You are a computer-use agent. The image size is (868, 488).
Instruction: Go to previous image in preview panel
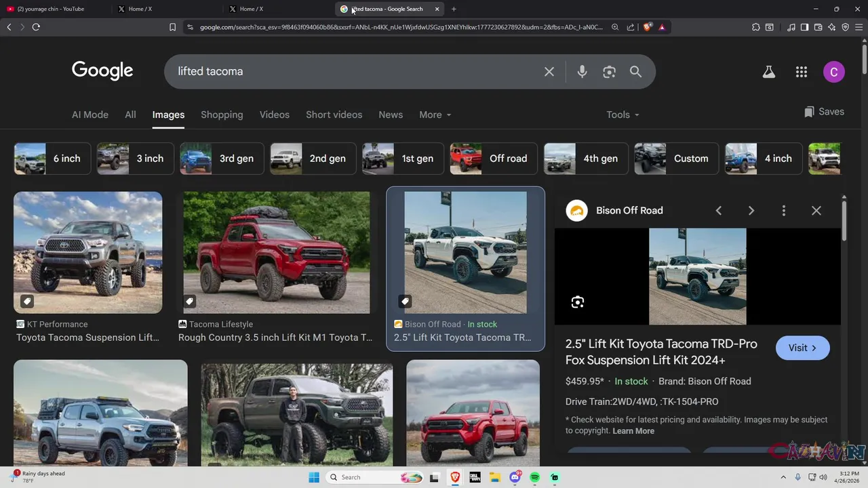(719, 211)
